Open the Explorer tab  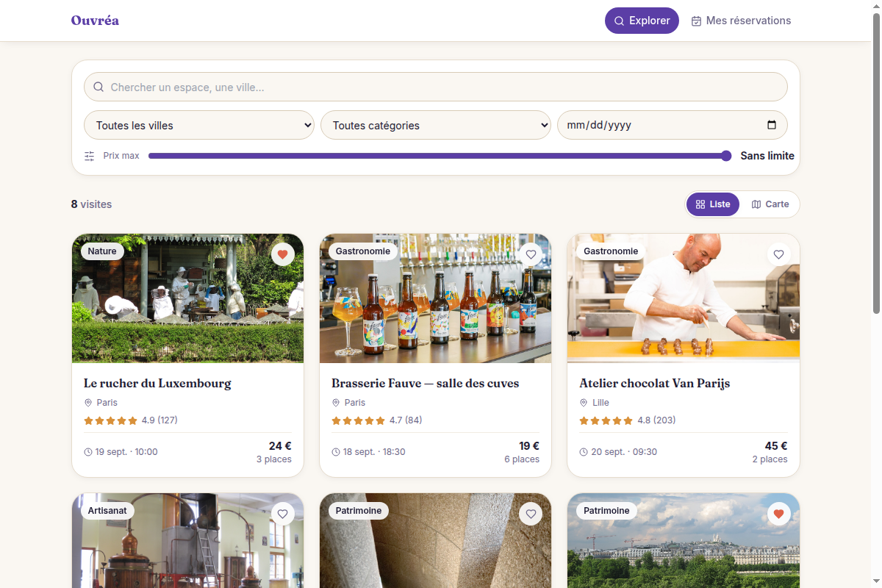pyautogui.click(x=642, y=21)
